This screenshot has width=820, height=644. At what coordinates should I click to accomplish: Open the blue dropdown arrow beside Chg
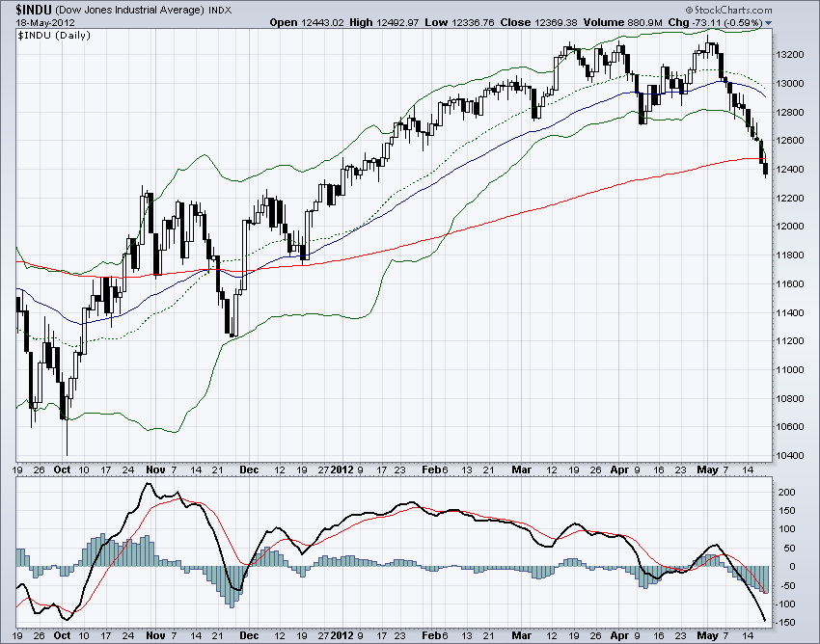(768, 23)
